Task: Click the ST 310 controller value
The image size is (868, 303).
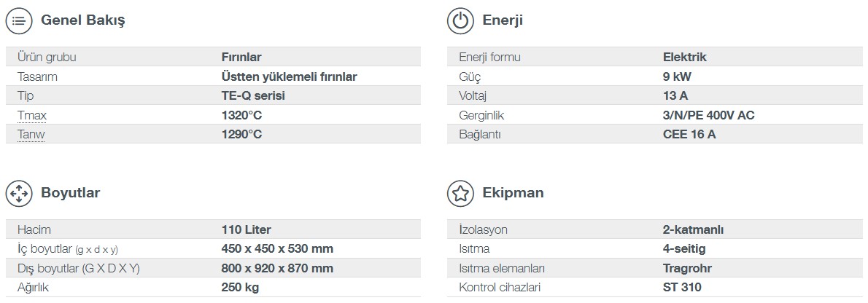Action: (x=682, y=287)
